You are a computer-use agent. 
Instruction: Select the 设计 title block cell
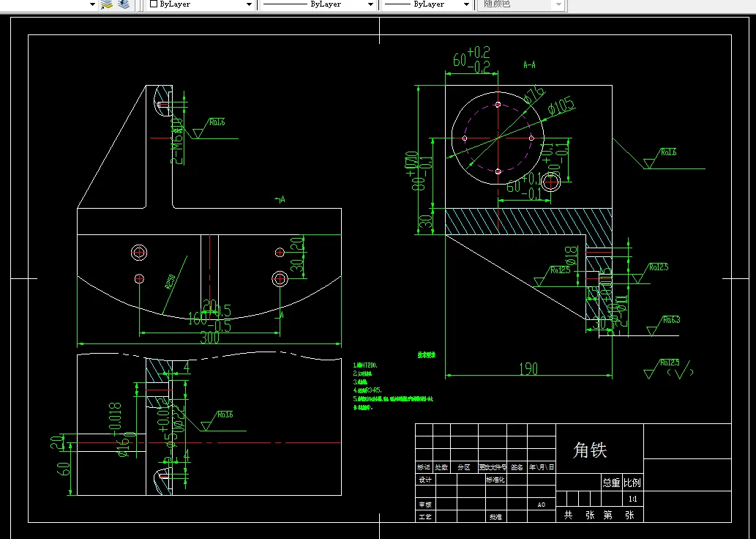(x=424, y=480)
